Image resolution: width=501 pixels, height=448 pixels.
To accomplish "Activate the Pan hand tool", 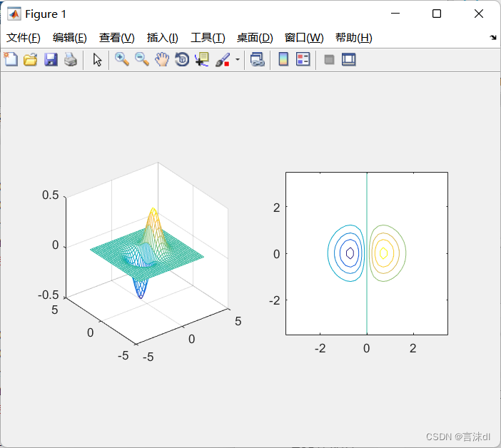I will pyautogui.click(x=162, y=60).
